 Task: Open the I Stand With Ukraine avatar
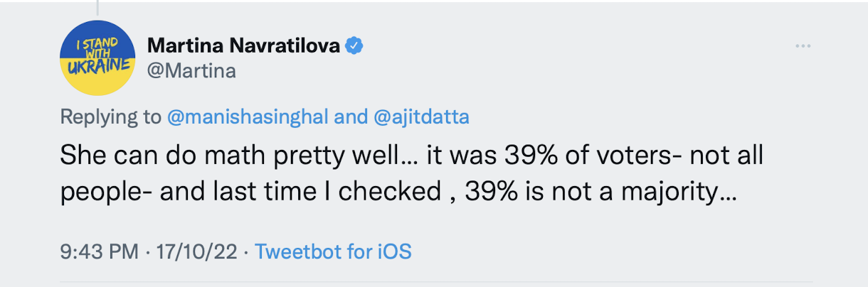(97, 58)
